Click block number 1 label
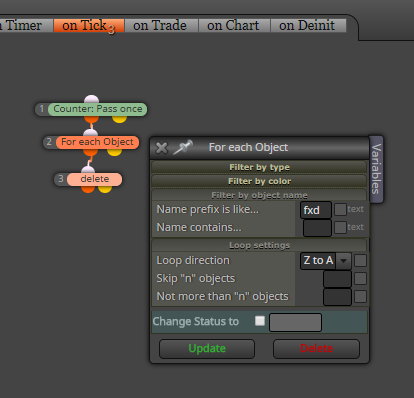This screenshot has height=398, width=414. click(42, 109)
